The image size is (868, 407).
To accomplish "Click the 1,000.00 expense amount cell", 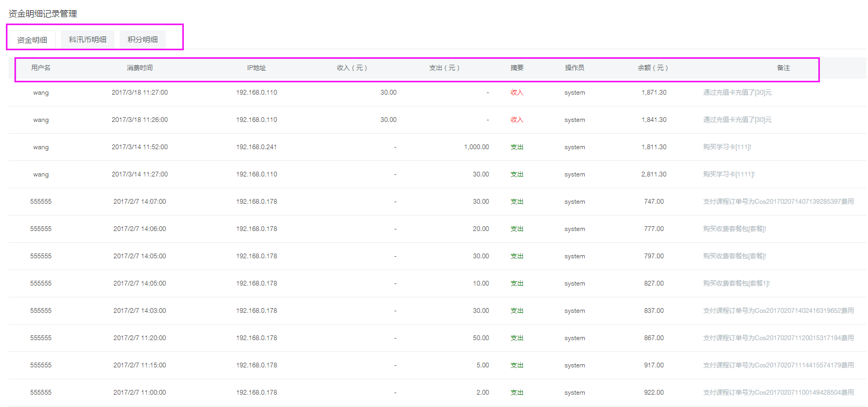I will coord(476,147).
